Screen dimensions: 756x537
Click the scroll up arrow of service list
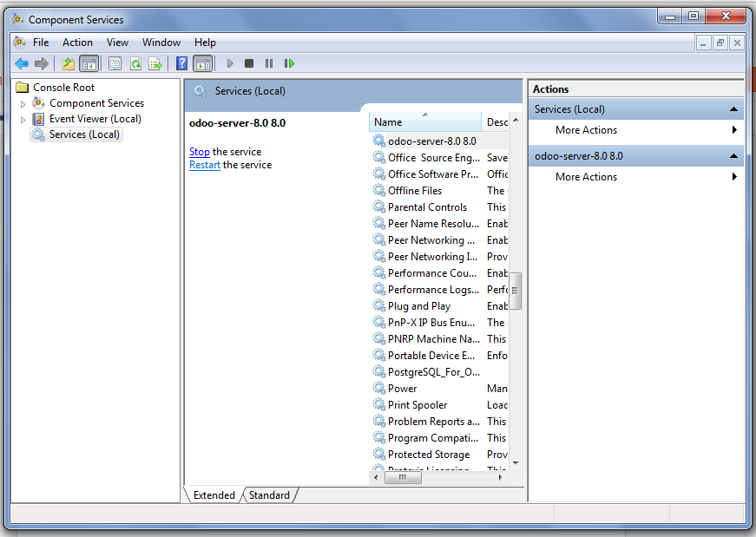coord(516,120)
